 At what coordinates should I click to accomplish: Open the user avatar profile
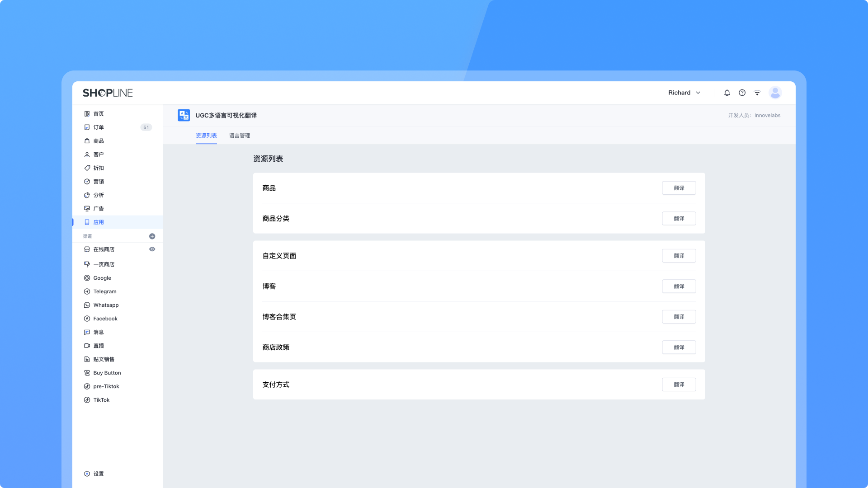pyautogui.click(x=775, y=93)
